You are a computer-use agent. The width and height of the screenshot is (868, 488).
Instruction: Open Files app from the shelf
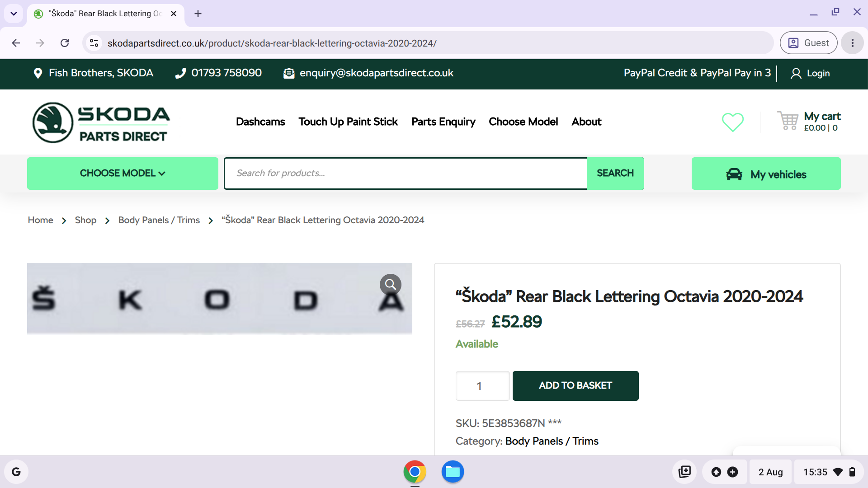pos(453,472)
